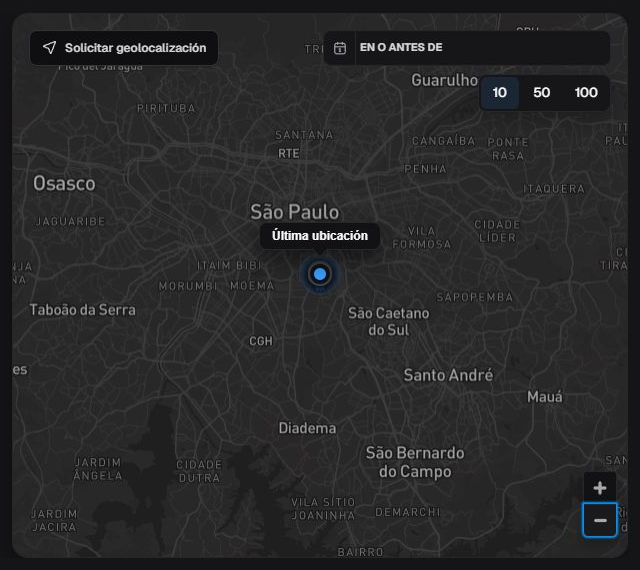Click the JAGUARIBE label
The width and height of the screenshot is (640, 570).
tap(71, 222)
